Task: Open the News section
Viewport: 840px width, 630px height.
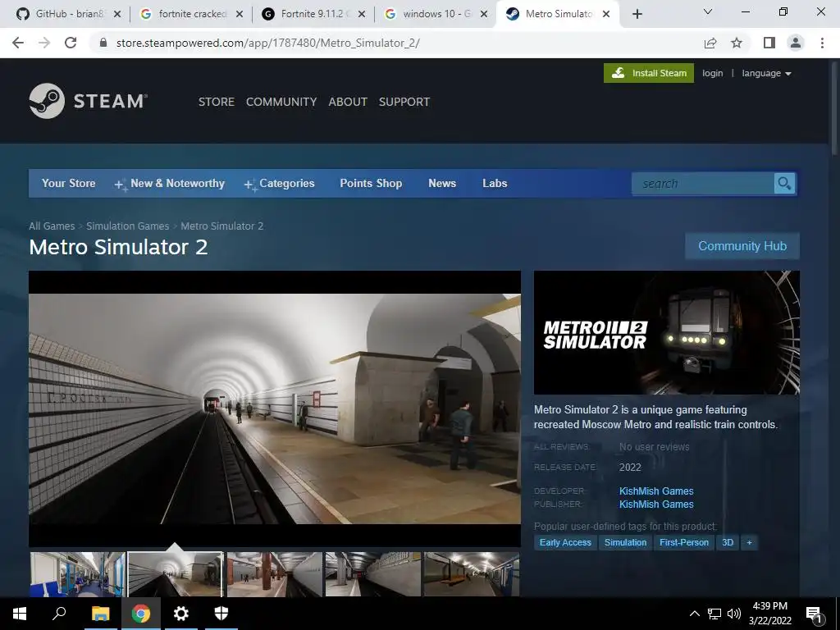Action: pyautogui.click(x=442, y=183)
